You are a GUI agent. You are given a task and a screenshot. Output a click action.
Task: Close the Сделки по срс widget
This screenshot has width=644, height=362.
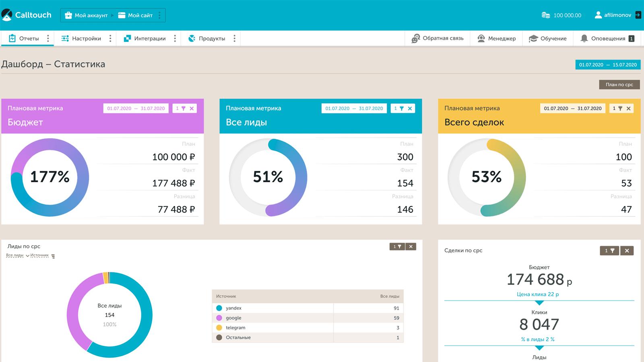(627, 251)
